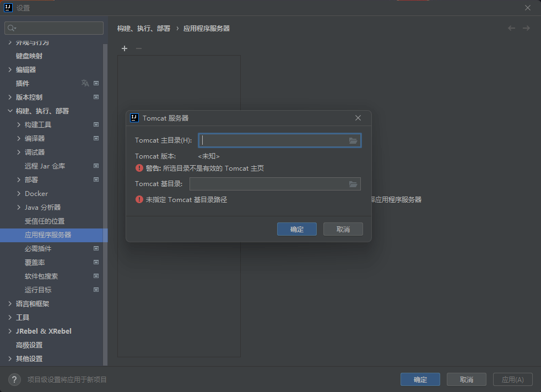Expand the 语言和框架 node
This screenshot has height=392, width=541.
coord(10,303)
